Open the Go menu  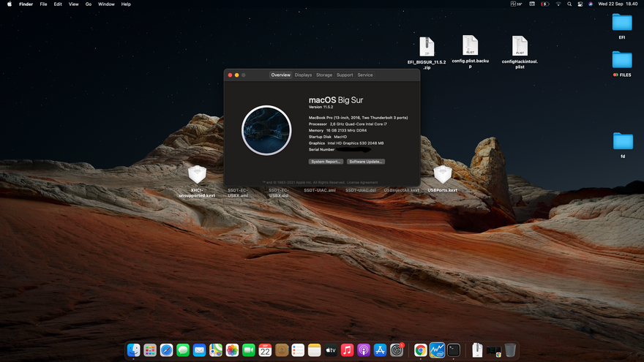click(x=89, y=4)
